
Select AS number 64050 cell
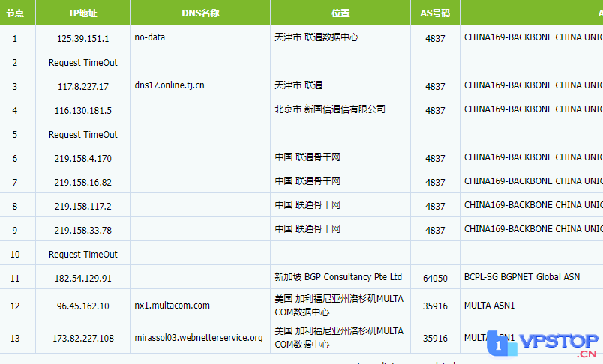coord(435,278)
